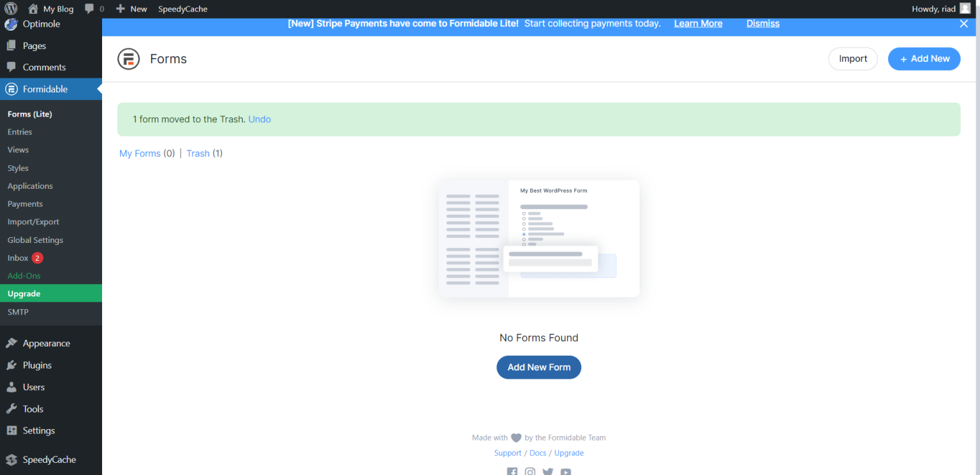Image resolution: width=980 pixels, height=475 pixels.
Task: Switch to the My Forms tab
Action: 140,153
